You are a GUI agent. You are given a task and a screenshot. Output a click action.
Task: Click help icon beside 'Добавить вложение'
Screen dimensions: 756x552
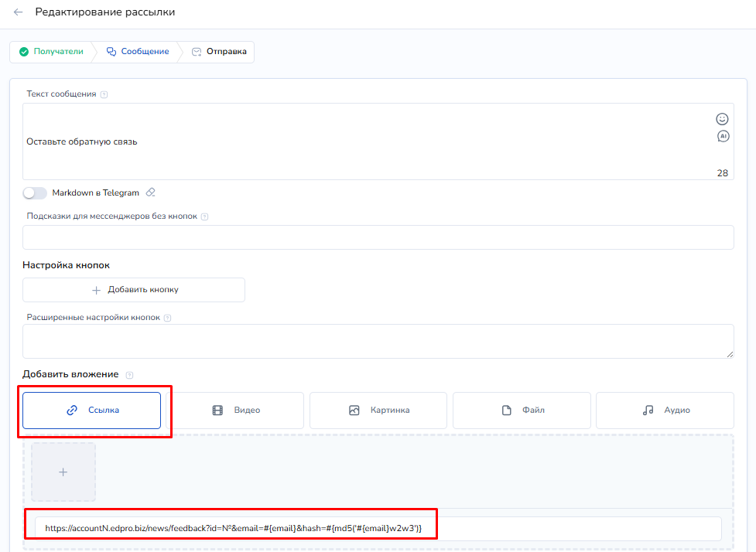click(x=129, y=375)
